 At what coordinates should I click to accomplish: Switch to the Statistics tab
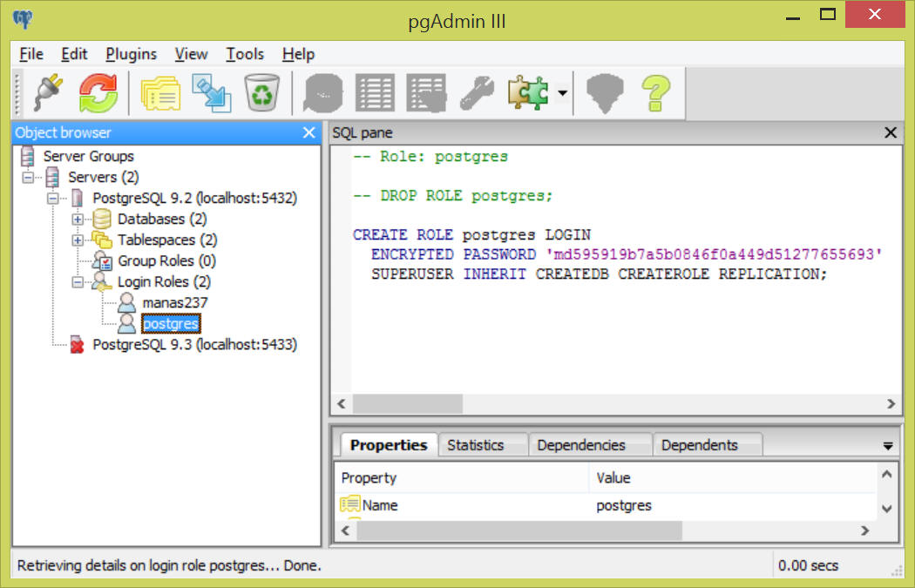pyautogui.click(x=475, y=445)
